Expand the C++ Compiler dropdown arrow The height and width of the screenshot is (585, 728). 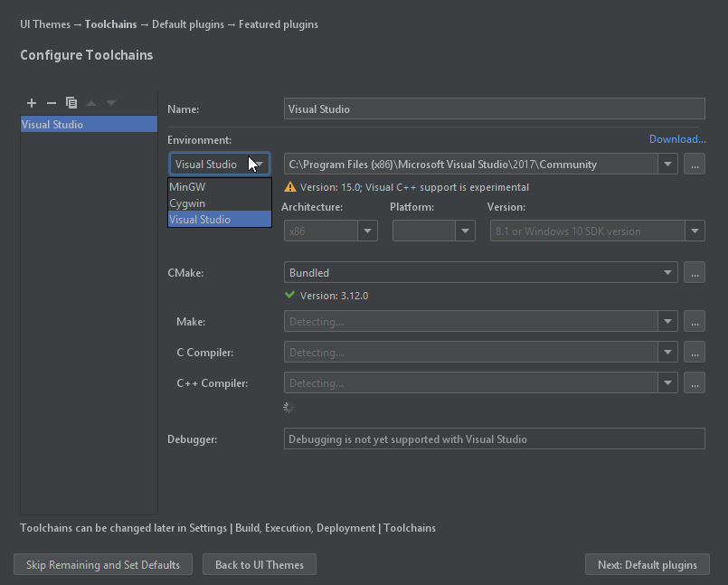(x=667, y=382)
